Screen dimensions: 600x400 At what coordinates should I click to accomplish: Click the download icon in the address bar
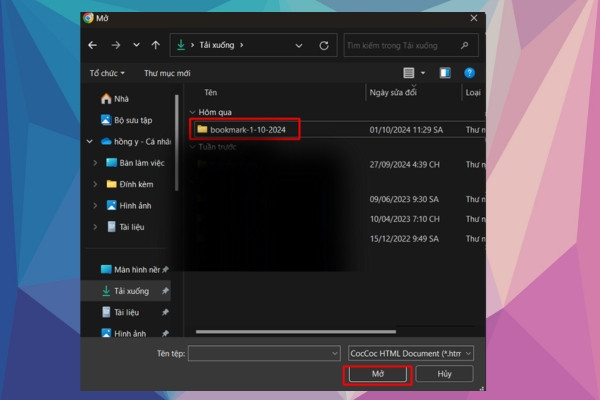tap(181, 45)
